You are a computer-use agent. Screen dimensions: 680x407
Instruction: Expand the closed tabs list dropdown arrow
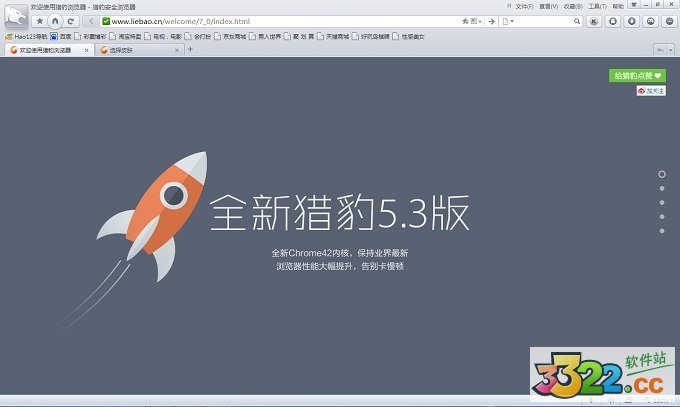click(x=670, y=50)
